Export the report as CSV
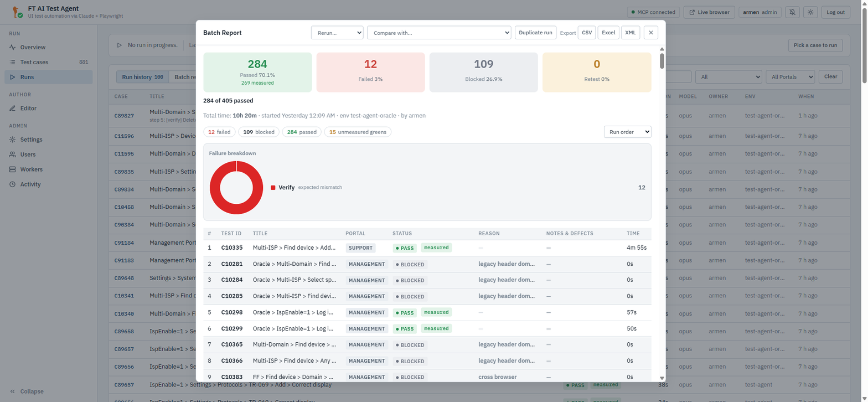 (x=587, y=33)
